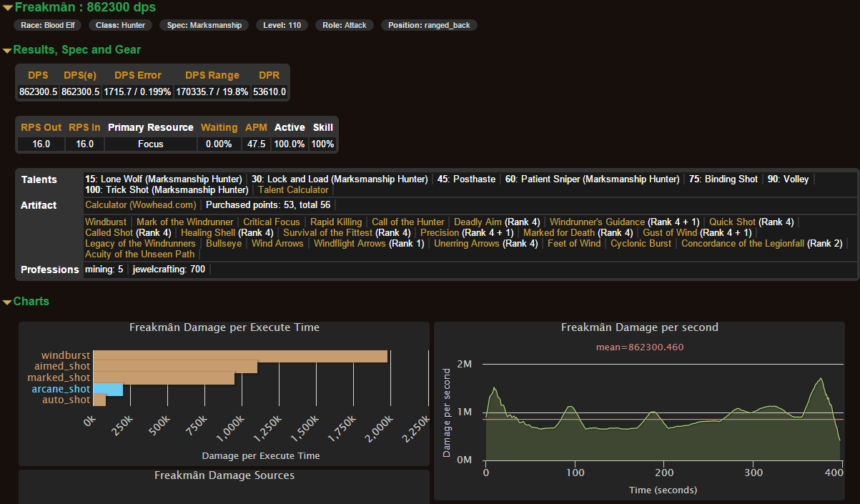Click the blue arcane_shot chart bar

[x=109, y=390]
